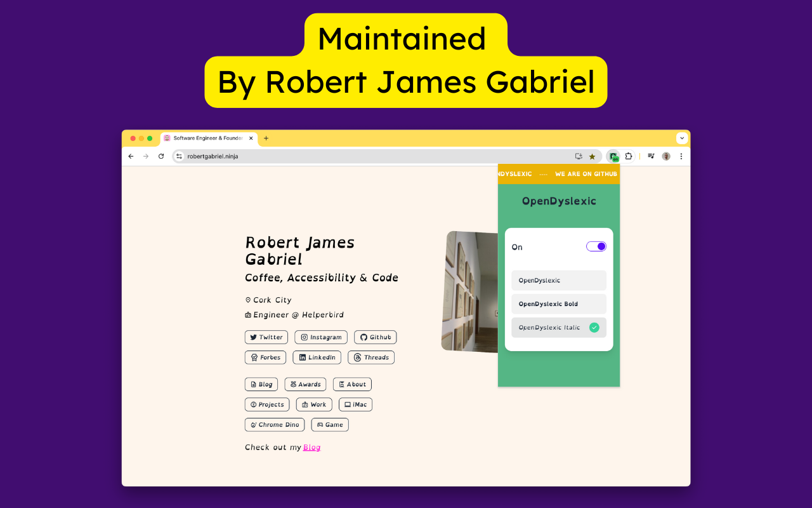Image resolution: width=812 pixels, height=508 pixels.
Task: Open a new tab with plus button
Action: point(266,138)
